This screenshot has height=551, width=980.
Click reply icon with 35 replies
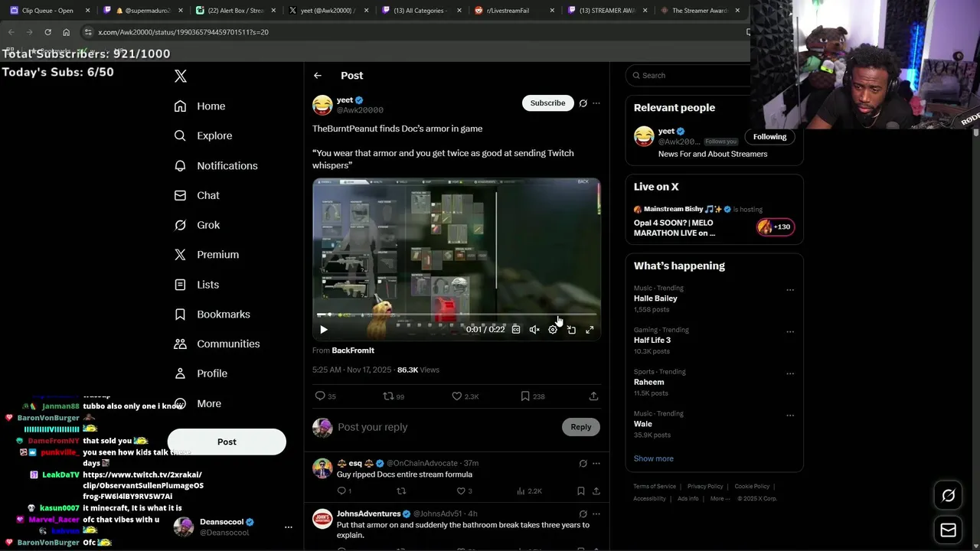[x=325, y=396]
